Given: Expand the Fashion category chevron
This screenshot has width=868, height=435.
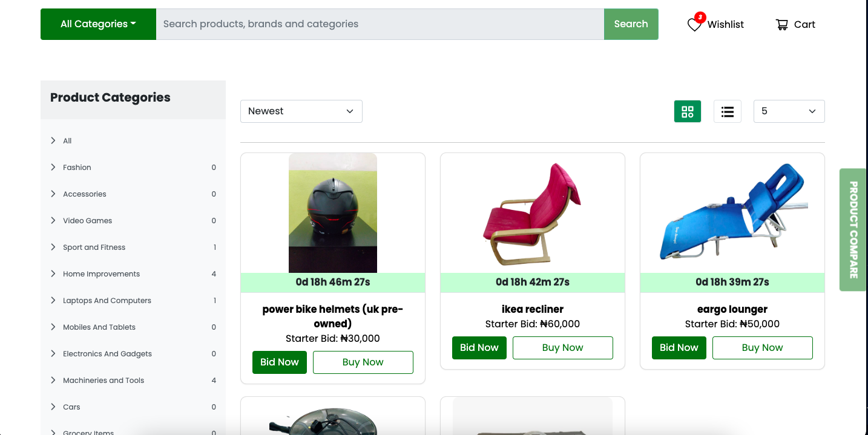Looking at the screenshot, I should (x=53, y=167).
